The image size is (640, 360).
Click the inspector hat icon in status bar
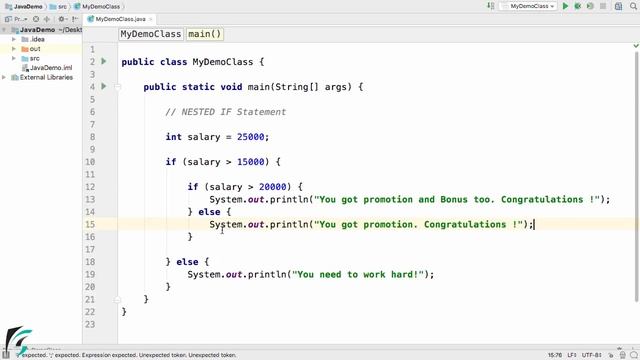622,355
